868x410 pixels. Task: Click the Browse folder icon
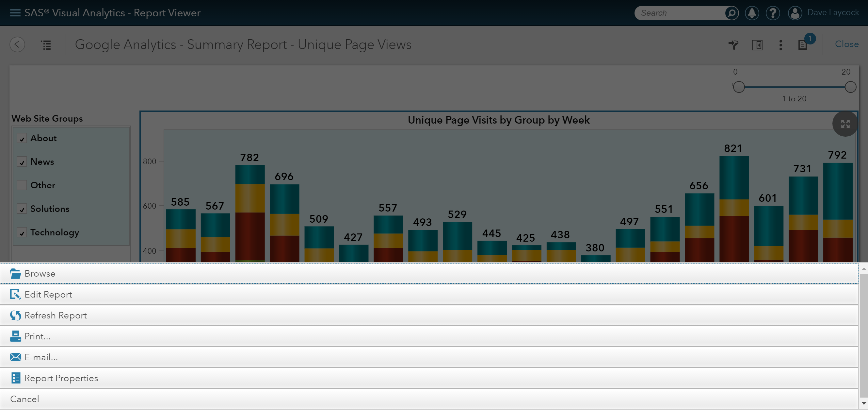coord(15,273)
